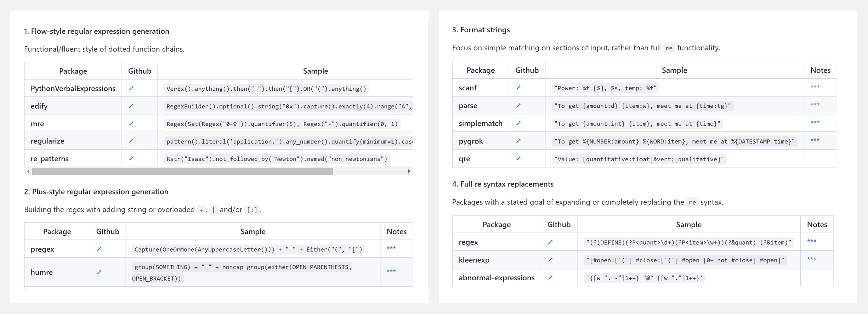Viewport: 868px width, 314px height.
Task: Open pregex Github link icon
Action: click(99, 249)
